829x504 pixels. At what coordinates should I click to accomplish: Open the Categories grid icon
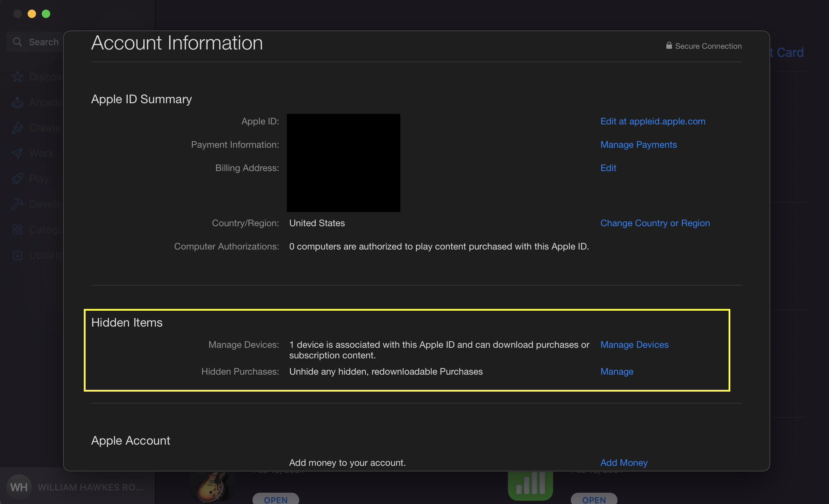click(x=17, y=230)
